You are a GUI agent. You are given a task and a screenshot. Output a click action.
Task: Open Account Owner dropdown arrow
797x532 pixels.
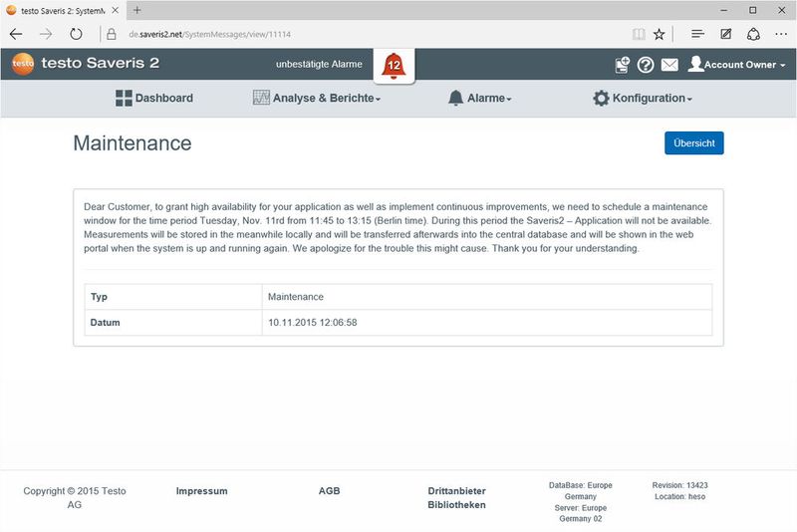coord(783,66)
